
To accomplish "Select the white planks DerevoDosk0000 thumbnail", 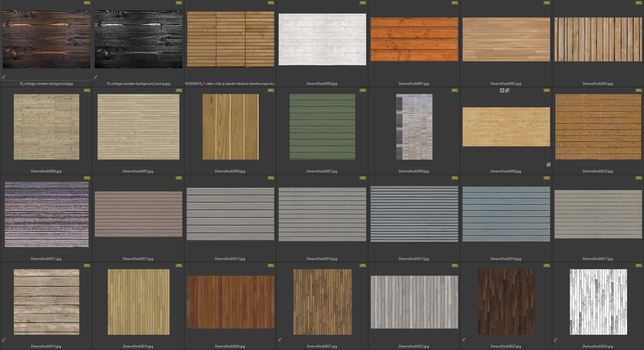I will point(322,40).
